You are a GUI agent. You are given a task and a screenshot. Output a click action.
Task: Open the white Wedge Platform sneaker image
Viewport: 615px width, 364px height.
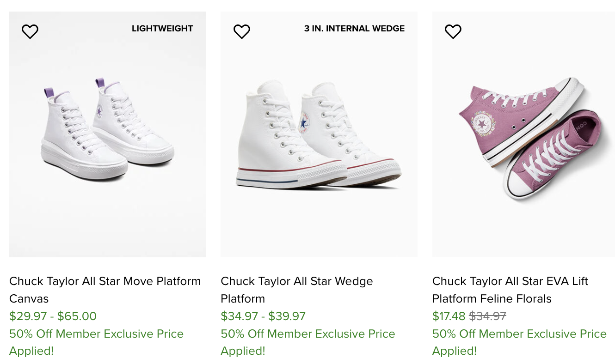click(x=319, y=136)
